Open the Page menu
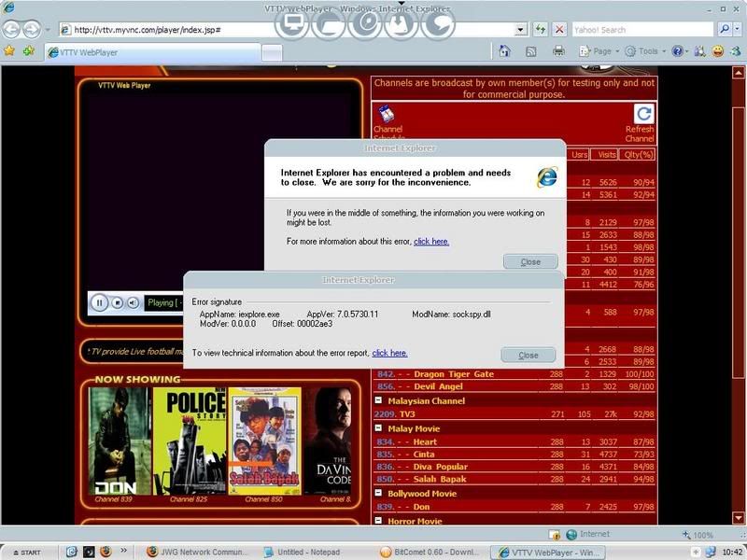Image resolution: width=747 pixels, height=560 pixels. click(x=599, y=51)
